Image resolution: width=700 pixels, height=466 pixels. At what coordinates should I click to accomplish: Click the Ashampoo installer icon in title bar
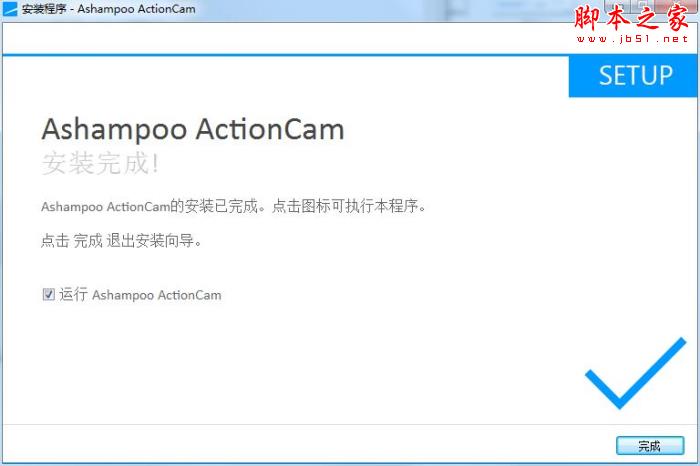(10, 8)
